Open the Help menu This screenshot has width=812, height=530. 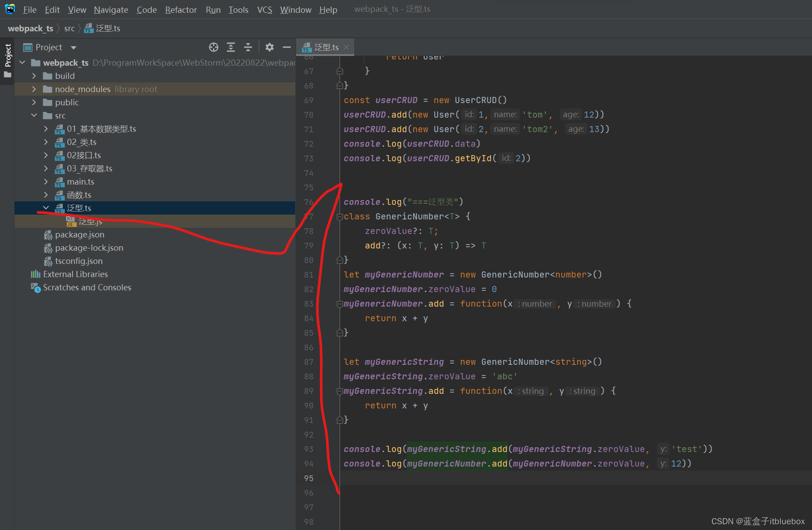tap(328, 9)
